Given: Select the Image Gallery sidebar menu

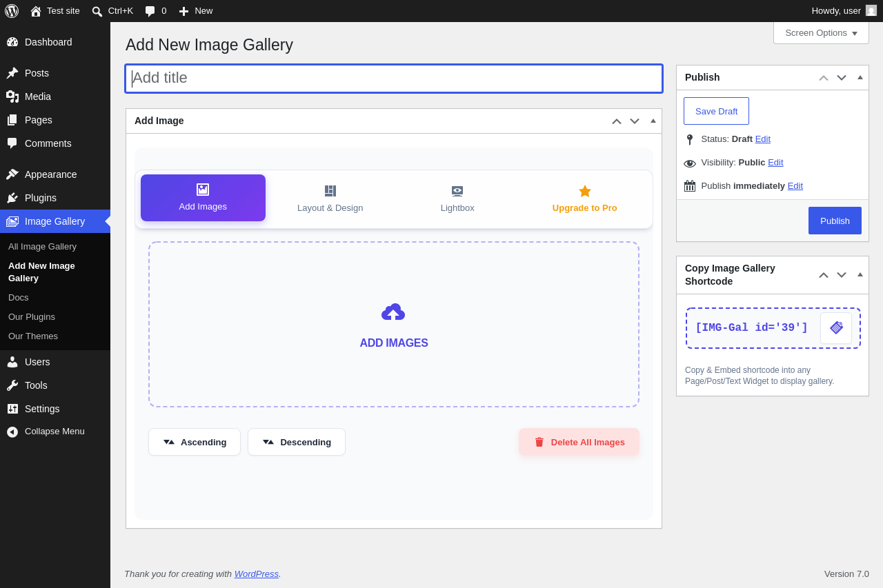Looking at the screenshot, I should [55, 221].
